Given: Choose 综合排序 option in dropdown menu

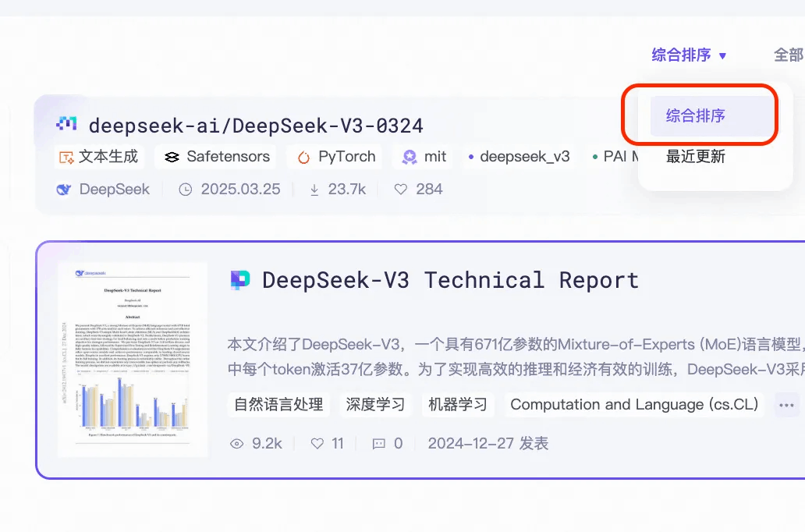Looking at the screenshot, I should [x=711, y=115].
